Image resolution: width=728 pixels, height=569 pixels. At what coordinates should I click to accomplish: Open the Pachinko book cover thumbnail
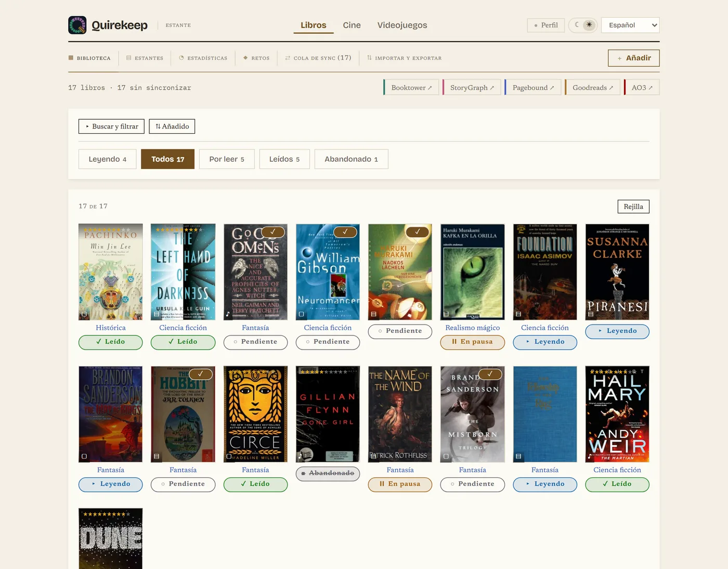point(110,272)
